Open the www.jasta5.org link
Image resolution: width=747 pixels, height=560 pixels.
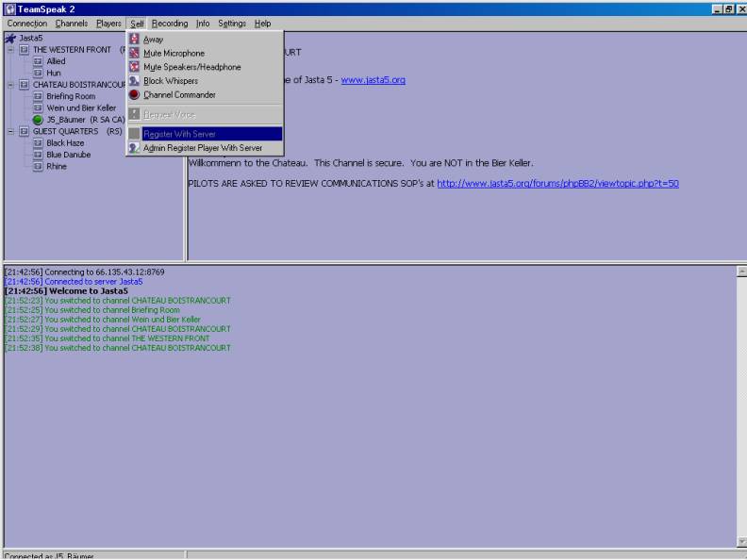point(373,81)
